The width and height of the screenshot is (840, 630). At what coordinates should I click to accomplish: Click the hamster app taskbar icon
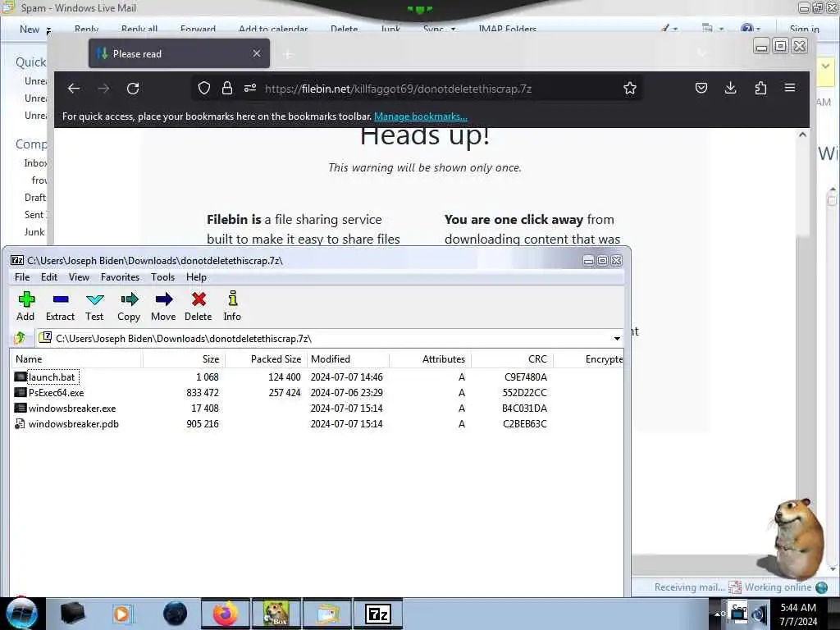(276, 614)
